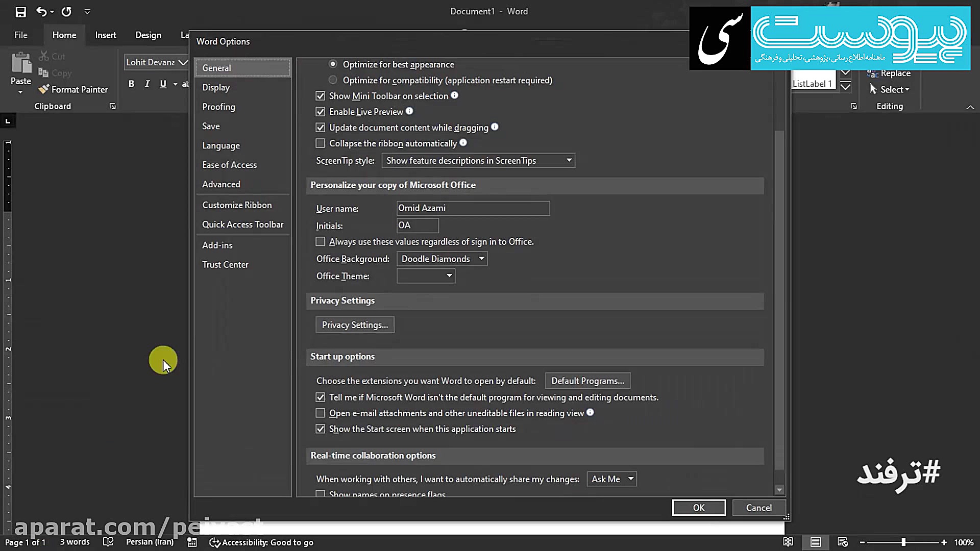
Task: Click the scroll down arrow in Word Options
Action: [x=779, y=490]
